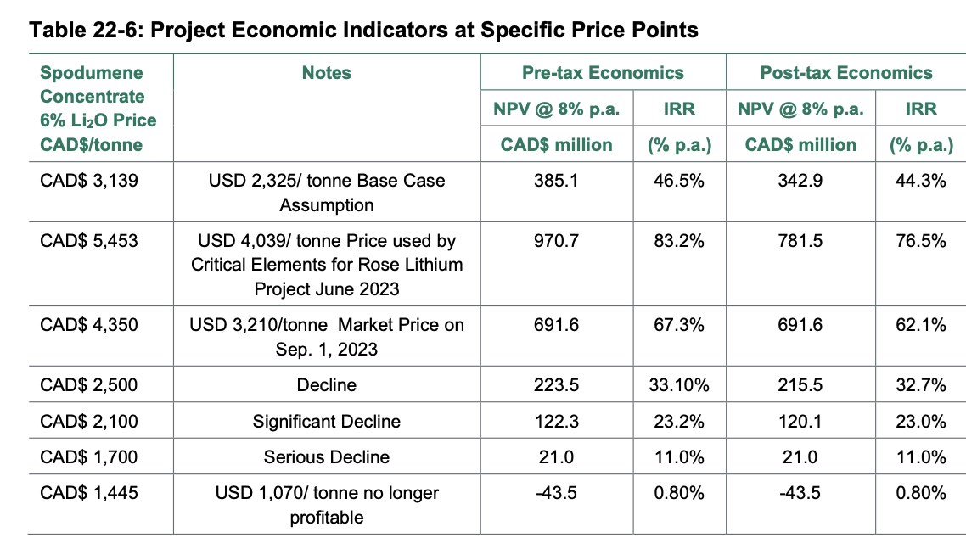Click the Rose Lithium Project note
The width and height of the screenshot is (966, 560).
pos(326,265)
